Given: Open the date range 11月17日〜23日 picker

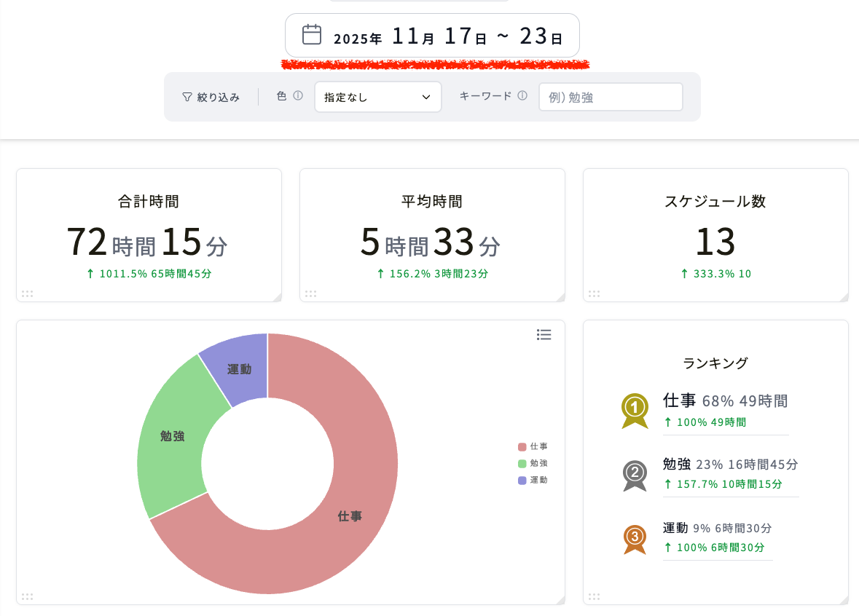Looking at the screenshot, I should (432, 36).
